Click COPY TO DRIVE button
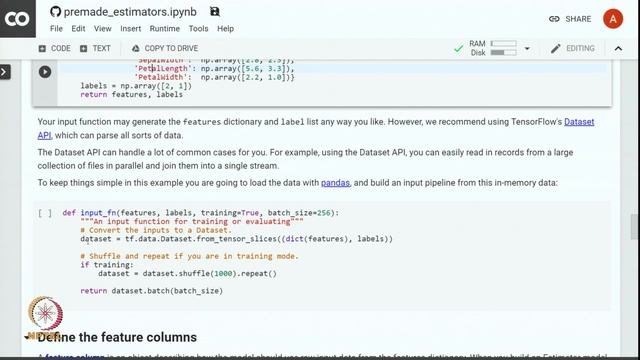 click(x=165, y=49)
